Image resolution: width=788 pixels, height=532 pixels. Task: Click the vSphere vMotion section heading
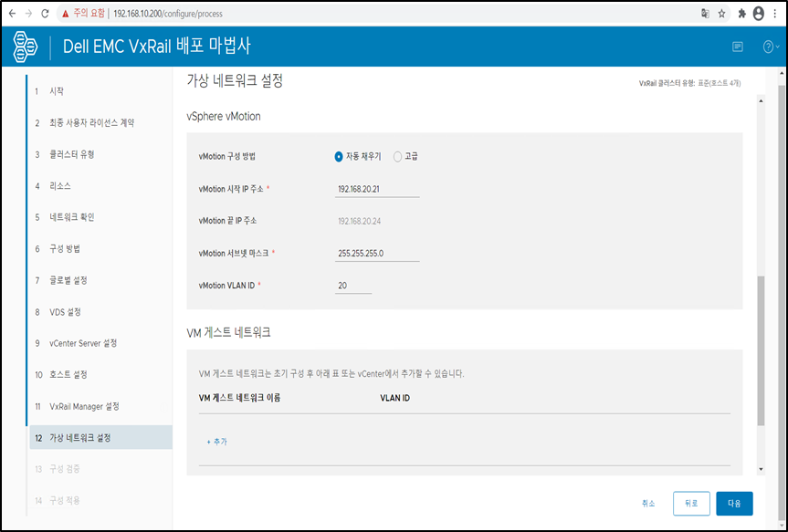click(x=224, y=116)
